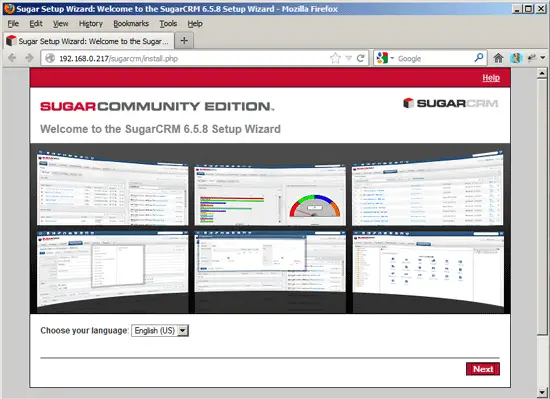
Task: Click the address bar URL field
Action: pyautogui.click(x=193, y=58)
